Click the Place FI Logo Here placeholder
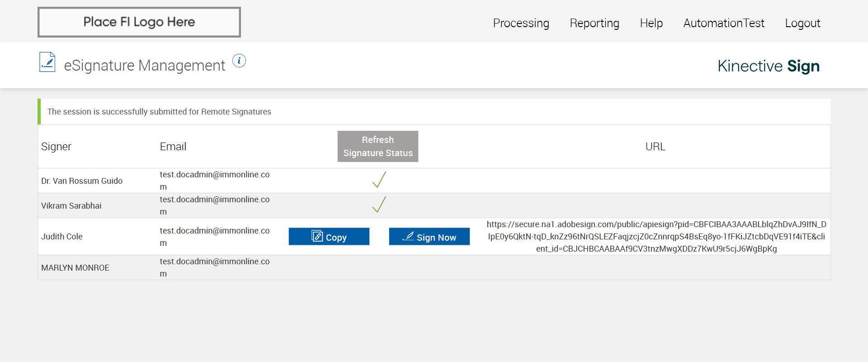The height and width of the screenshot is (362, 868). coord(139,22)
